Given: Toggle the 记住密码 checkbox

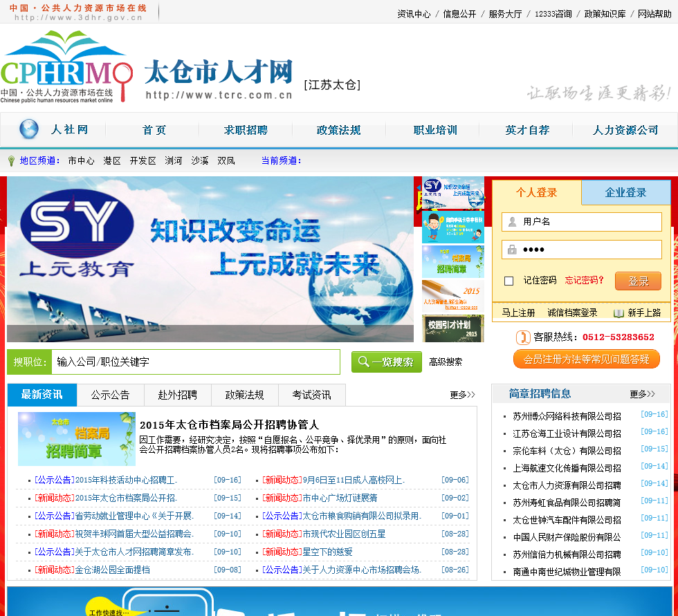Looking at the screenshot, I should [509, 281].
